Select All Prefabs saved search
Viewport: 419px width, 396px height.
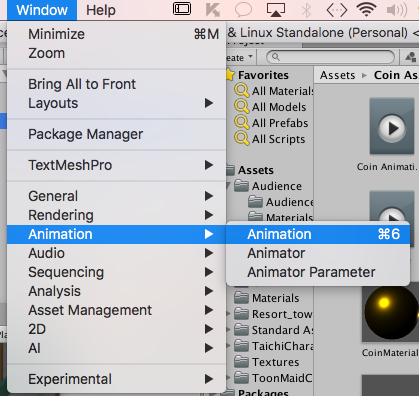point(271,123)
